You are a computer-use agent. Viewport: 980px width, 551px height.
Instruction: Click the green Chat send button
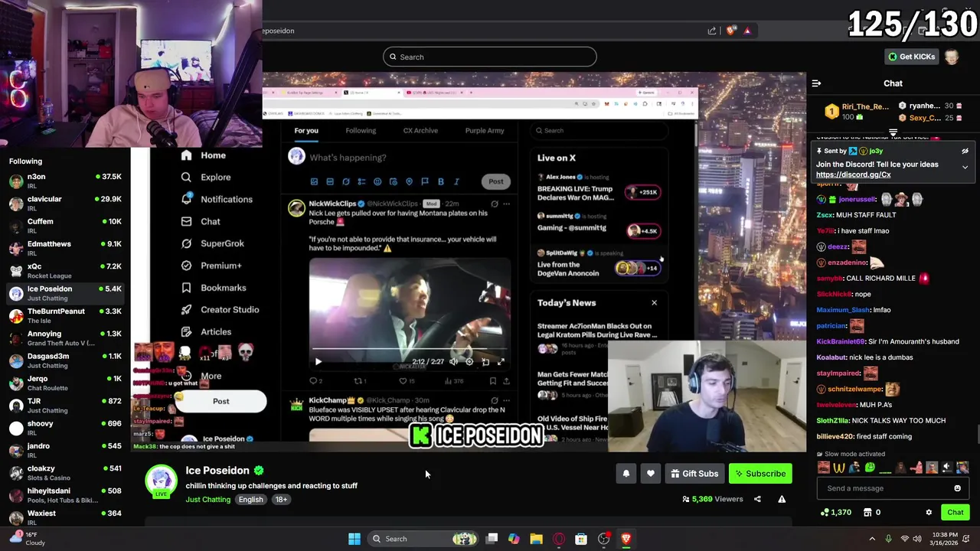[955, 513]
